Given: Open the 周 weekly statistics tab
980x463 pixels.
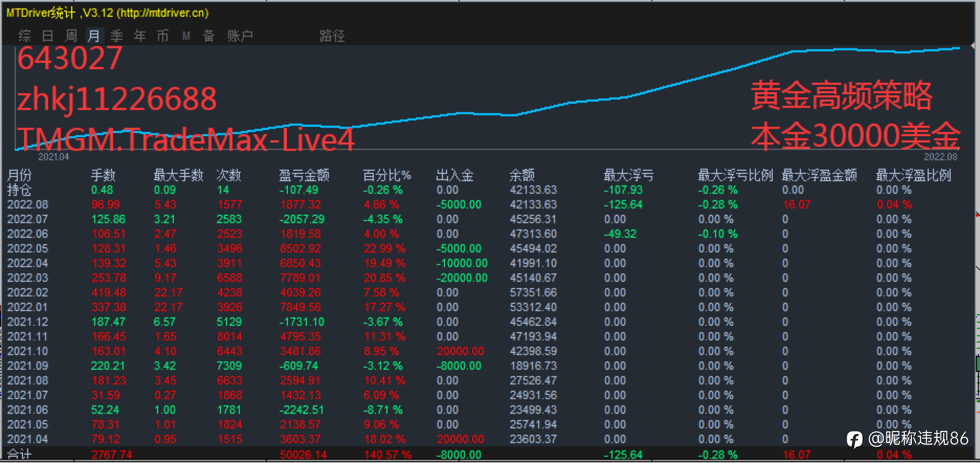Looking at the screenshot, I should [71, 36].
